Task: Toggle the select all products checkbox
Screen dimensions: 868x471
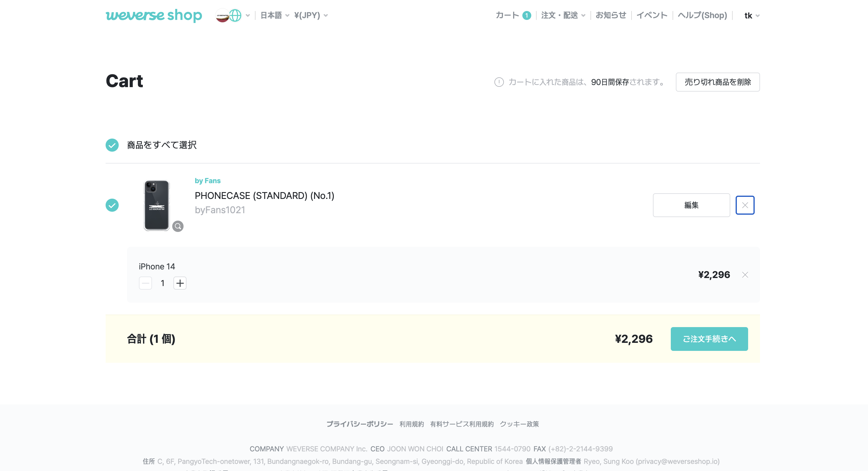Action: pos(112,145)
